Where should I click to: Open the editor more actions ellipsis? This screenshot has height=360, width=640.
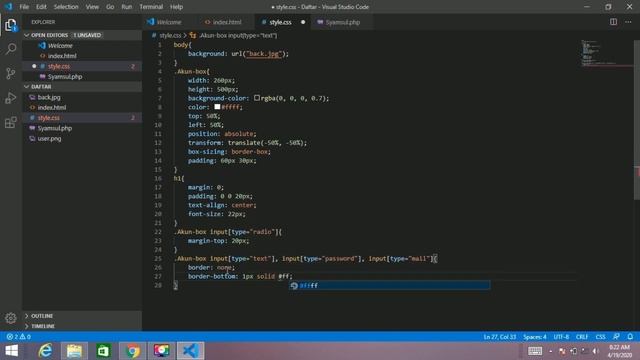(628, 22)
